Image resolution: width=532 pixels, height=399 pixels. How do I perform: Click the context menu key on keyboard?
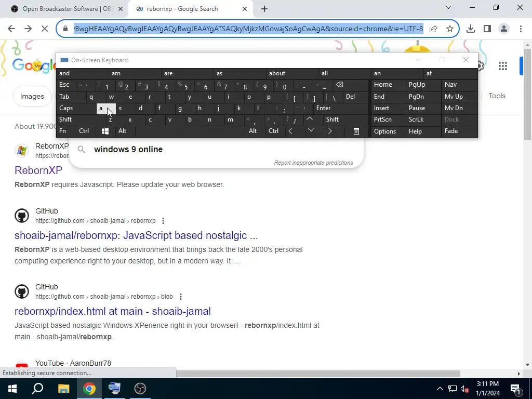coord(356,131)
